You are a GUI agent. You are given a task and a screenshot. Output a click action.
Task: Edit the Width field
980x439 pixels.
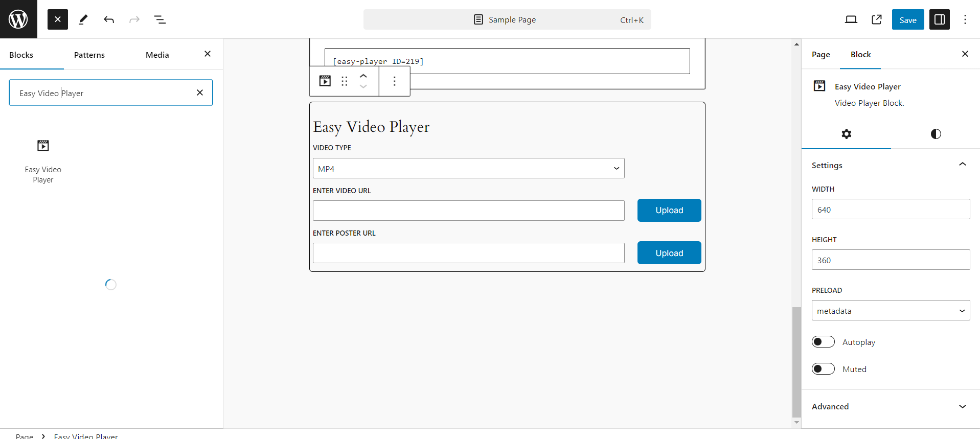point(891,209)
